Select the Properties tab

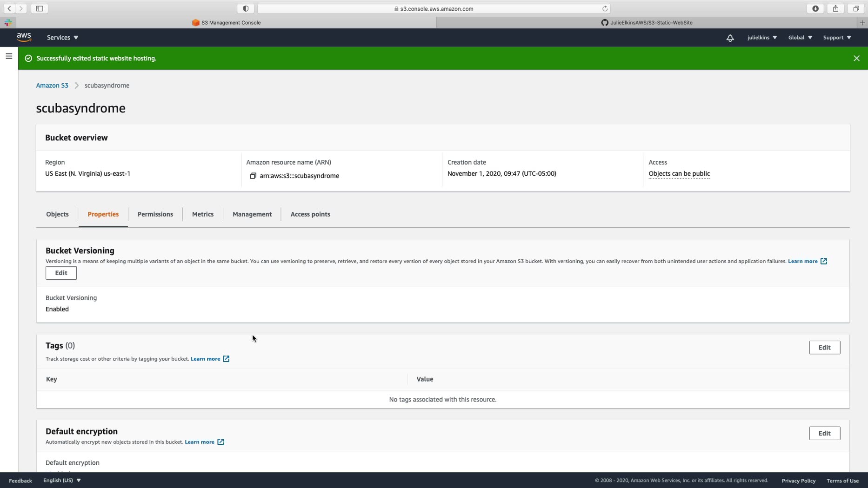[103, 214]
